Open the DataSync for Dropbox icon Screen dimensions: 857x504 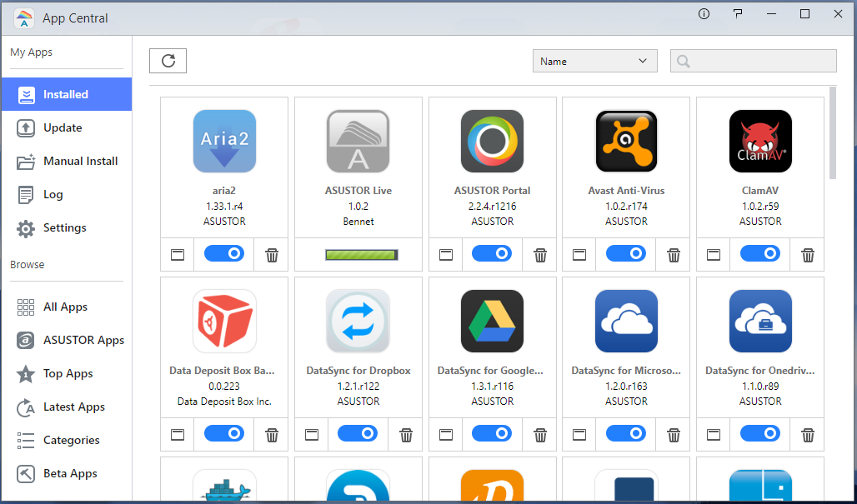pos(358,321)
